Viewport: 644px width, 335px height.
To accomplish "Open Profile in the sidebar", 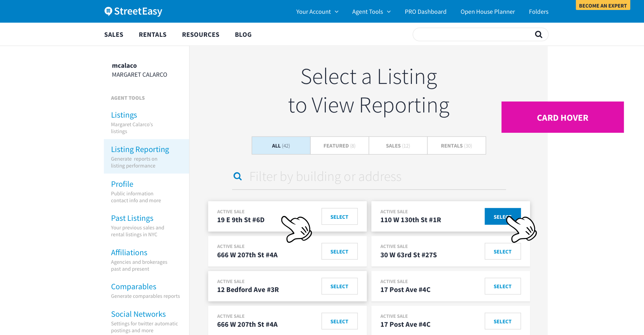I will pyautogui.click(x=122, y=184).
